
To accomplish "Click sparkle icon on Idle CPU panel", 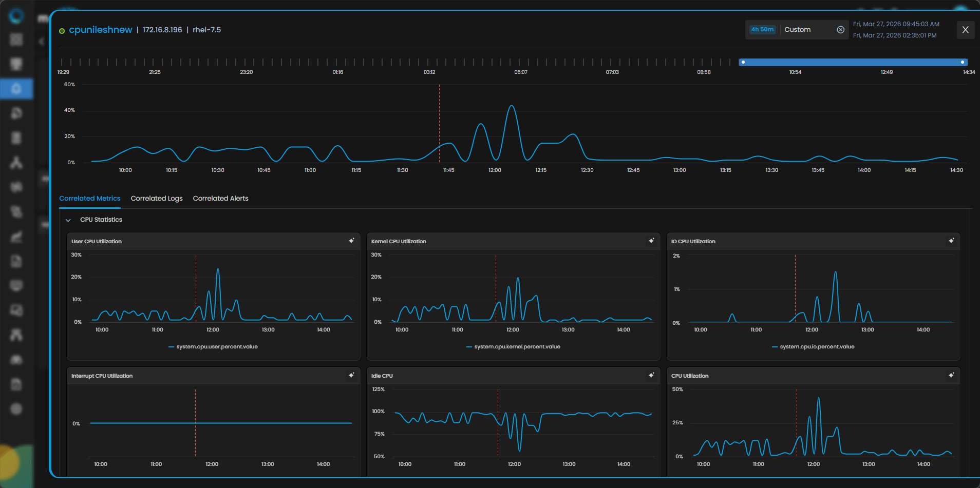I will coord(651,375).
